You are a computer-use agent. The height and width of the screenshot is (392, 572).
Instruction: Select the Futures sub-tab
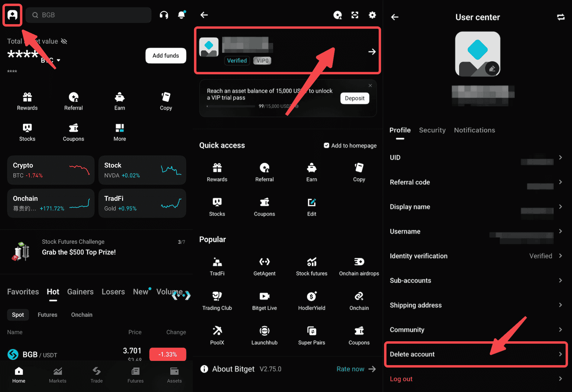point(47,315)
